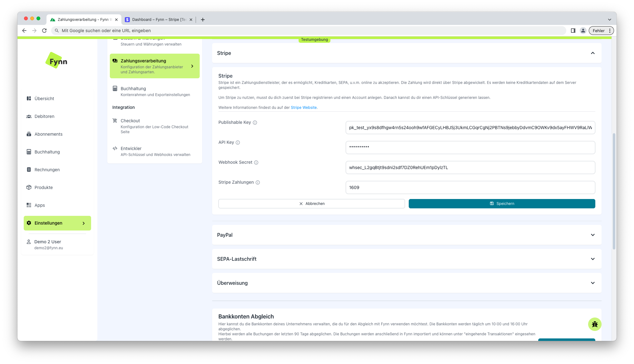Expand the Überweisung section
Screen dimensions: 634x364
point(407,283)
